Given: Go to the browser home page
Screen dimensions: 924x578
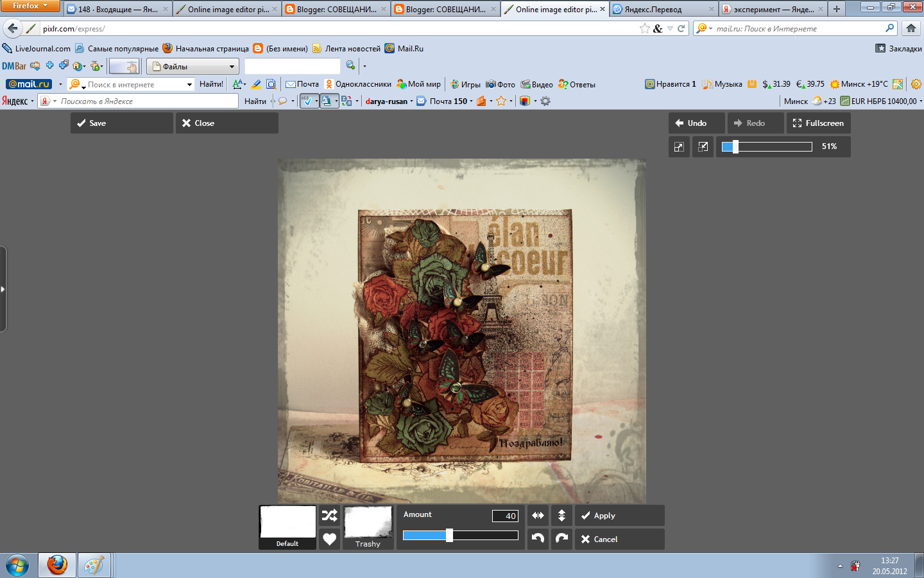Looking at the screenshot, I should tap(911, 28).
